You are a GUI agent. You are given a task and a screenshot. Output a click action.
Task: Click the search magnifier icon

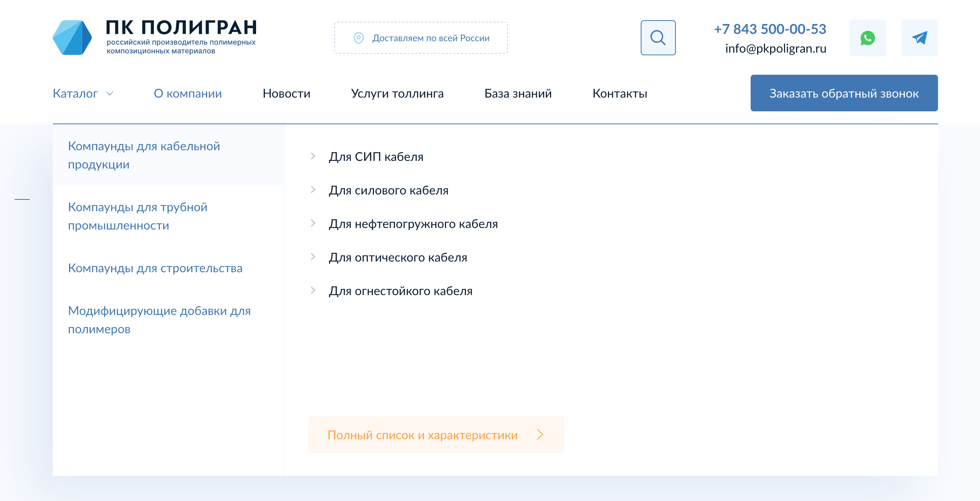point(658,38)
